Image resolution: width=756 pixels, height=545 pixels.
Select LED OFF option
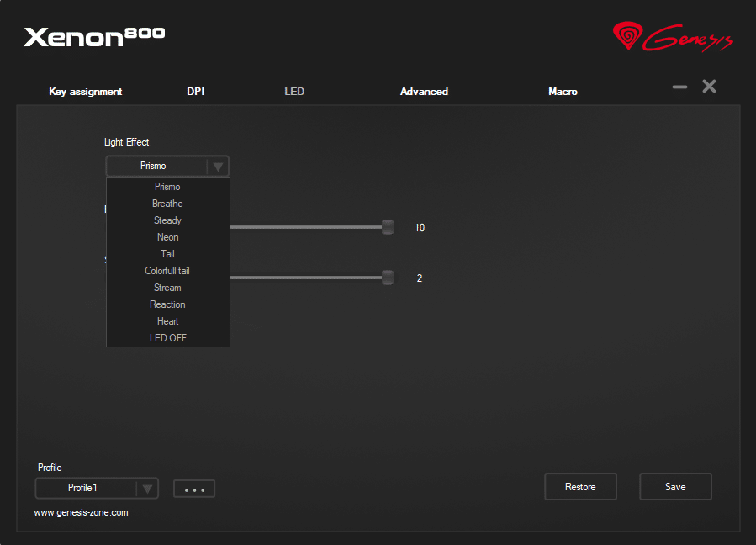coord(167,338)
